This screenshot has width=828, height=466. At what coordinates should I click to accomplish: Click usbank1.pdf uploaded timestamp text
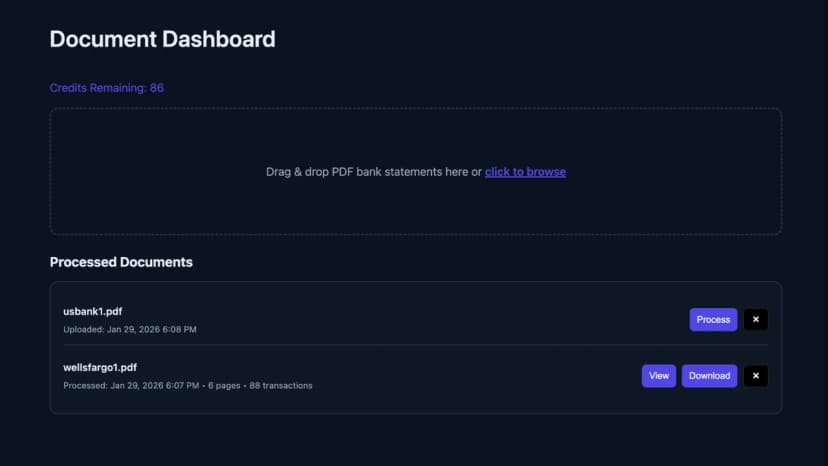tap(130, 329)
